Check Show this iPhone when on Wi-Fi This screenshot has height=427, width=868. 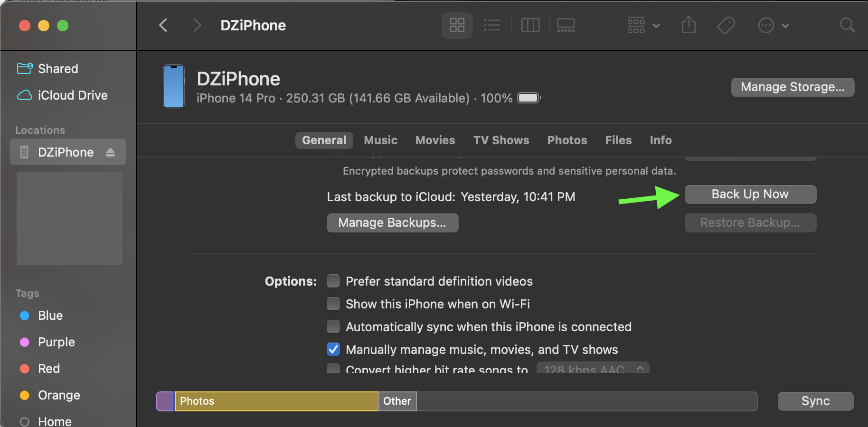click(x=333, y=304)
